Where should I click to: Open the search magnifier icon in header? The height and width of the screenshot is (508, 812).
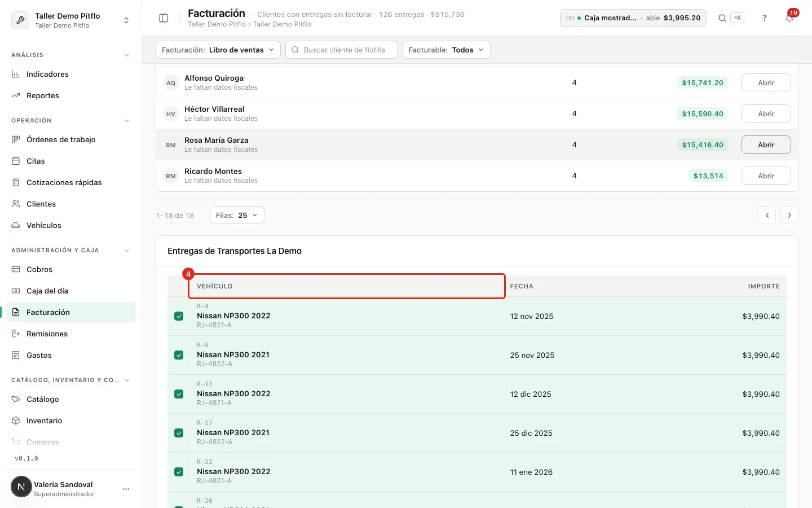[722, 18]
